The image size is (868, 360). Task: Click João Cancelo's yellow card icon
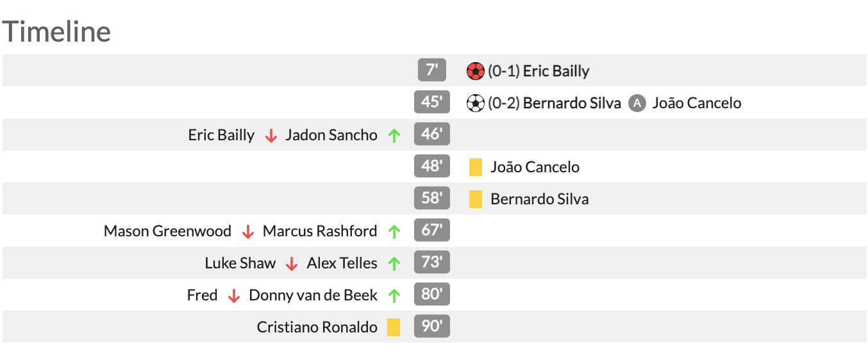click(x=475, y=167)
